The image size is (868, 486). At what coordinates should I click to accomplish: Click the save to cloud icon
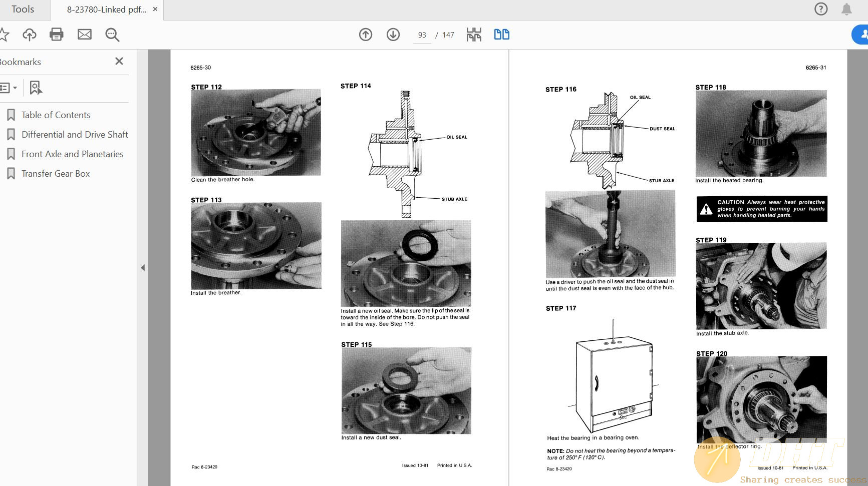[x=30, y=34]
